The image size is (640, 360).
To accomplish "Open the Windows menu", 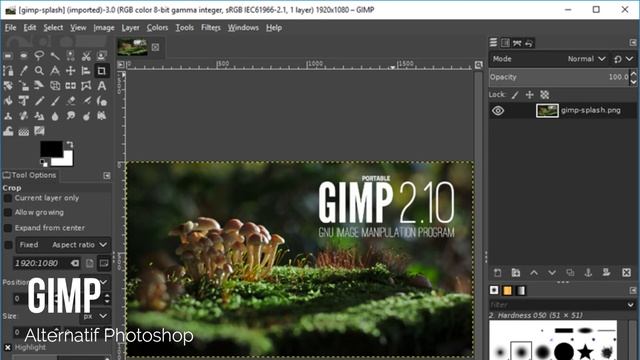I will [x=243, y=28].
